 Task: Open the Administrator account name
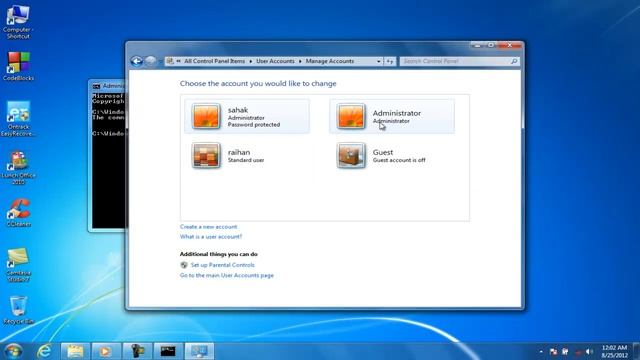[396, 113]
